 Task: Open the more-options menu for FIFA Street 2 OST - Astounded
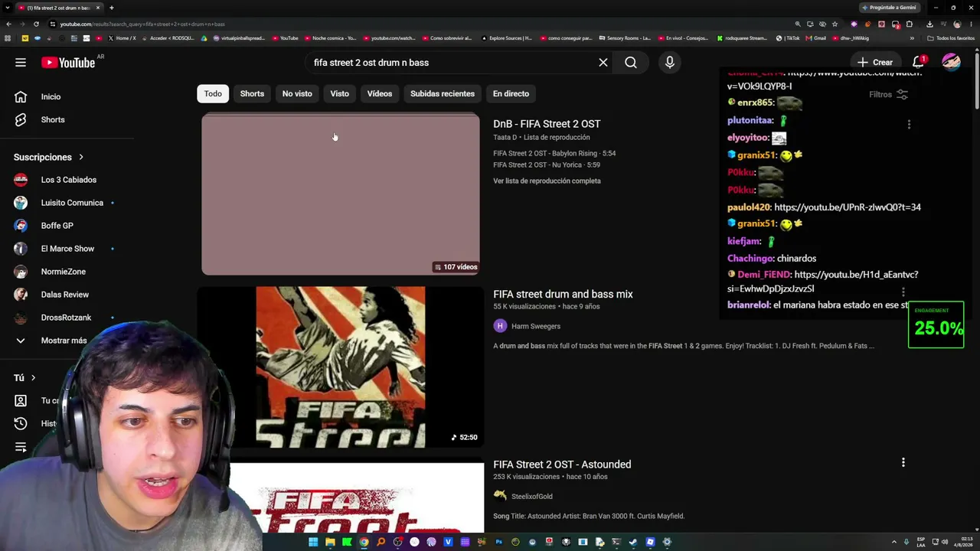[x=903, y=462]
